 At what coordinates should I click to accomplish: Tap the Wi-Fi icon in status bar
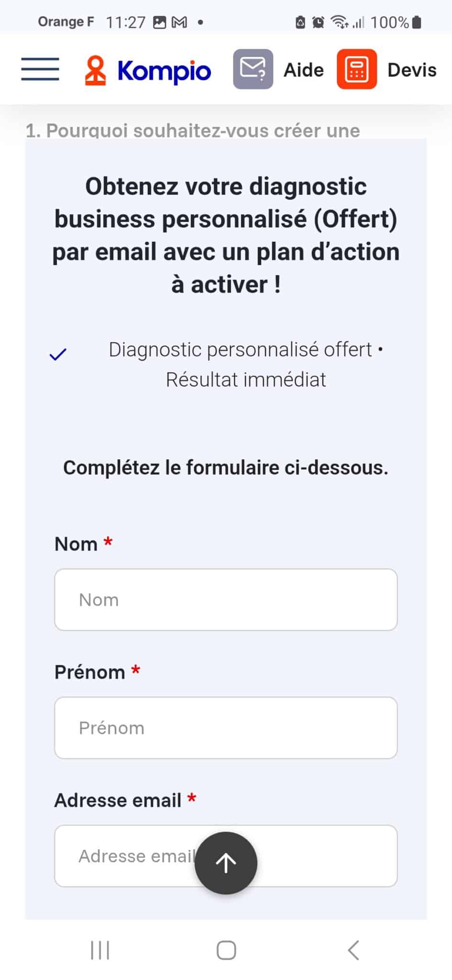tap(340, 22)
